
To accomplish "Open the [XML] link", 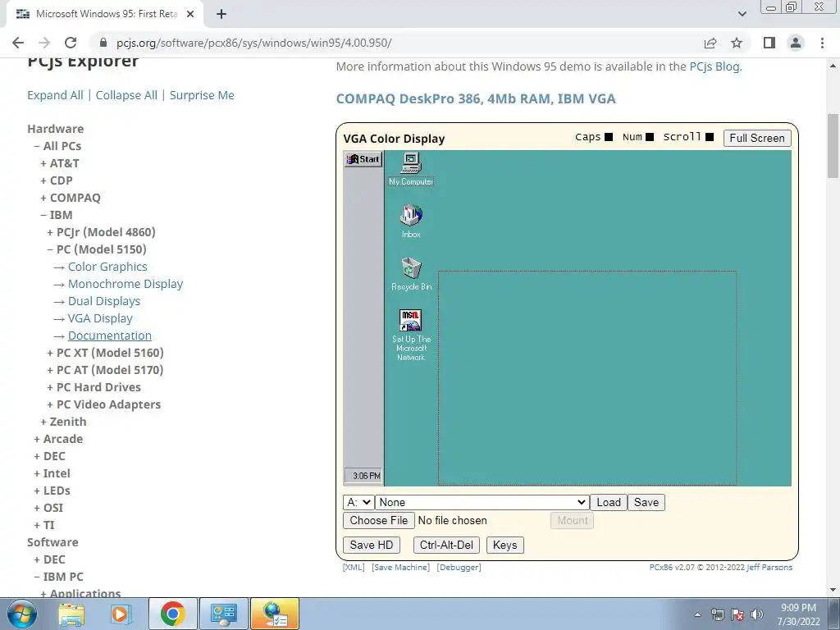I will (354, 568).
